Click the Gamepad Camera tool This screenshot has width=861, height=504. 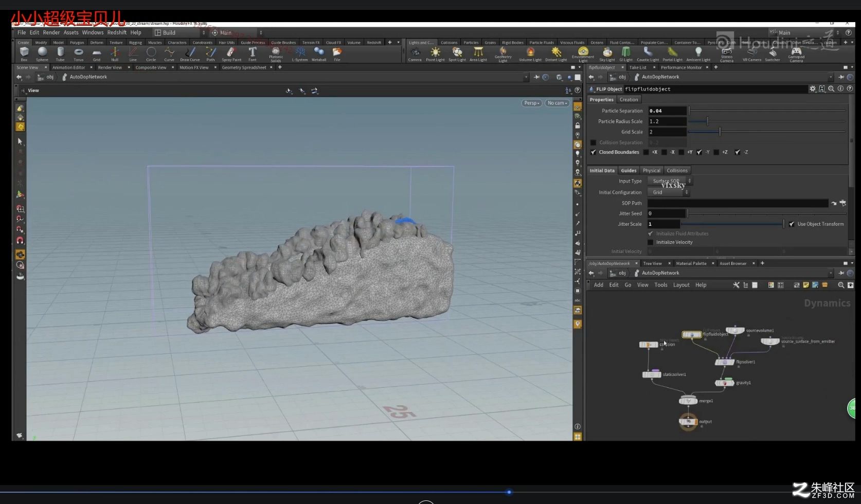point(796,54)
